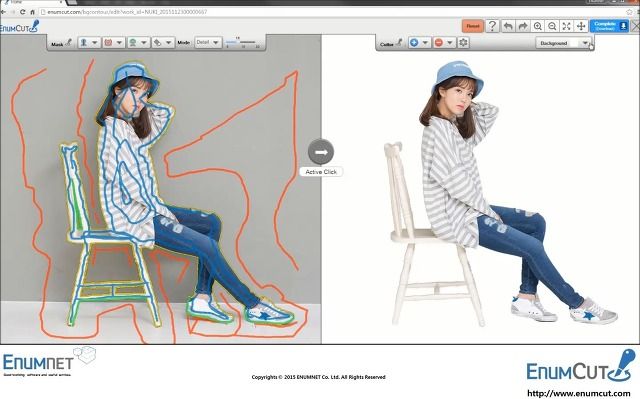Viewport: 640px width, 399px height.
Task: Select the blue foreground mask brush icon
Action: tap(84, 42)
